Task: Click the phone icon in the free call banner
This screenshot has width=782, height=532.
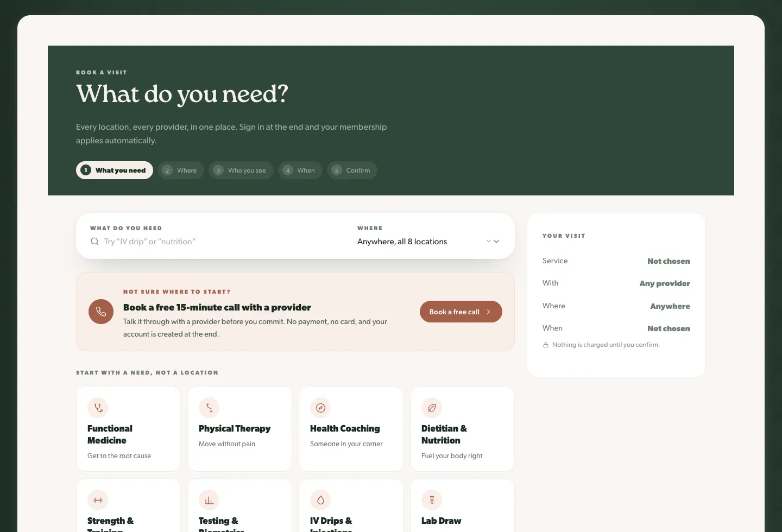Action: tap(101, 312)
